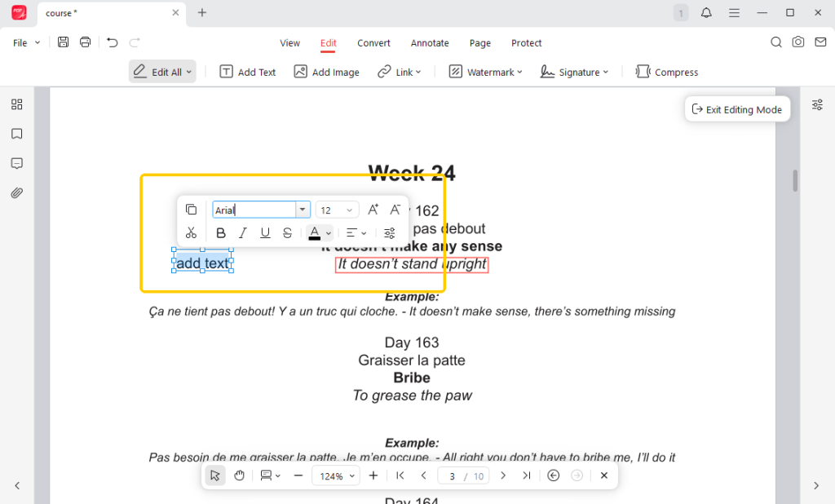
Task: Open the File menu dropdown
Action: (x=26, y=42)
